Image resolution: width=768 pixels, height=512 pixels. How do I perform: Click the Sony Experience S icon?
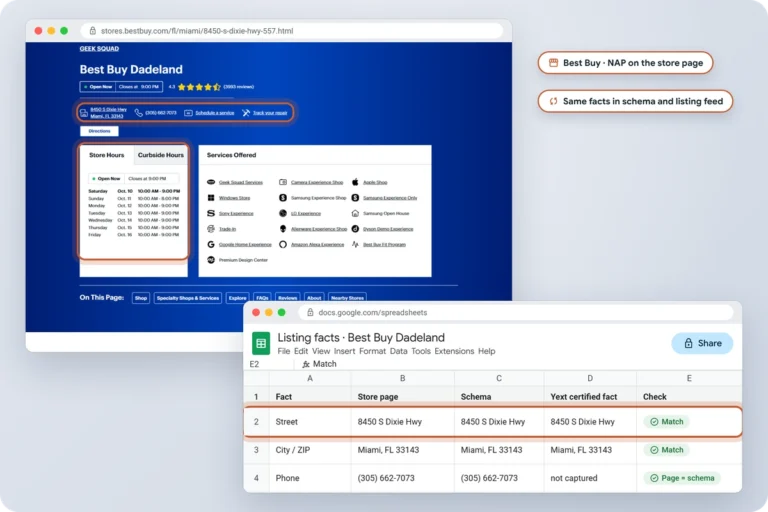[211, 213]
